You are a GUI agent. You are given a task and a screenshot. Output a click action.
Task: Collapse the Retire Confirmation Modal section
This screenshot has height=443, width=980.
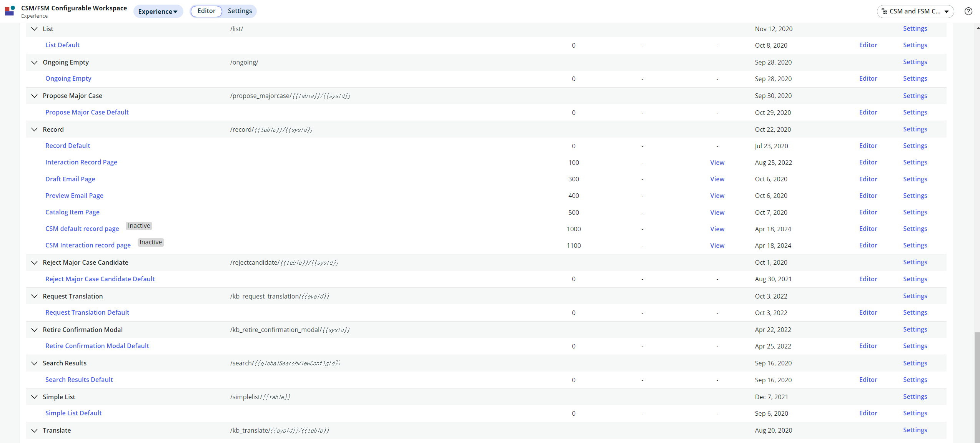tap(34, 330)
